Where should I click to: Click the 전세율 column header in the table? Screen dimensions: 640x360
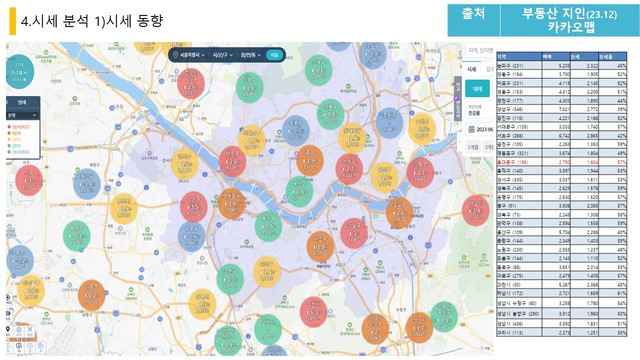[x=612, y=56]
